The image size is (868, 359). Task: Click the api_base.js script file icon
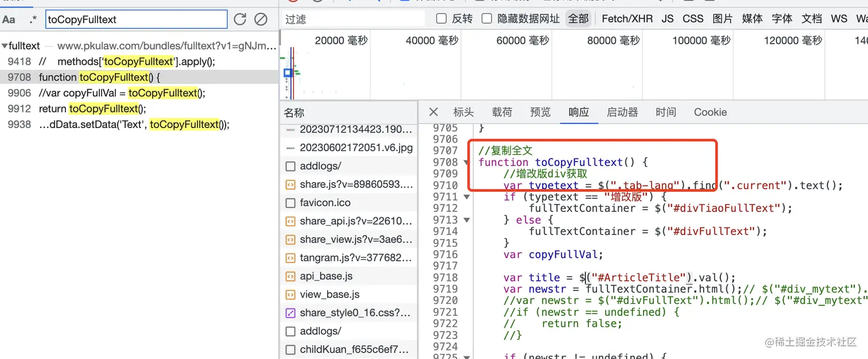290,277
